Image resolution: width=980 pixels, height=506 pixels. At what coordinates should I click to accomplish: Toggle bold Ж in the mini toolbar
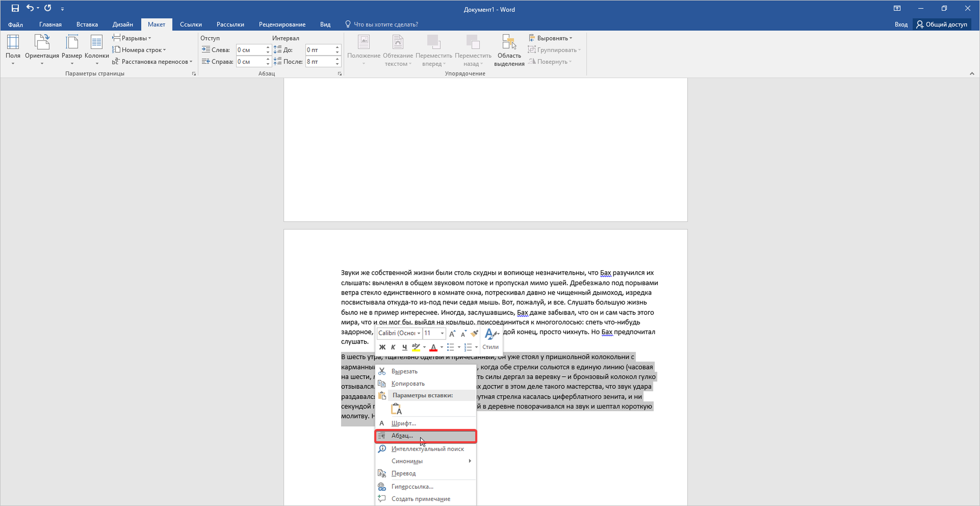382,347
